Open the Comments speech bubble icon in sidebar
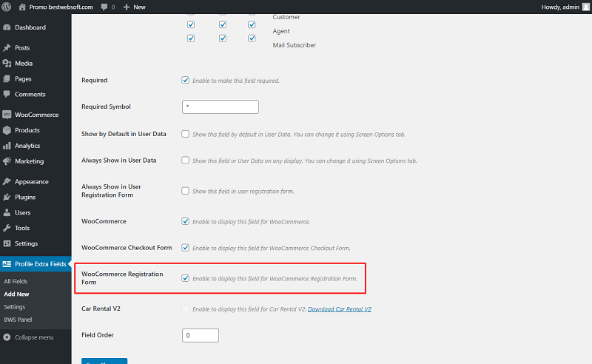The width and height of the screenshot is (592, 364). point(7,94)
